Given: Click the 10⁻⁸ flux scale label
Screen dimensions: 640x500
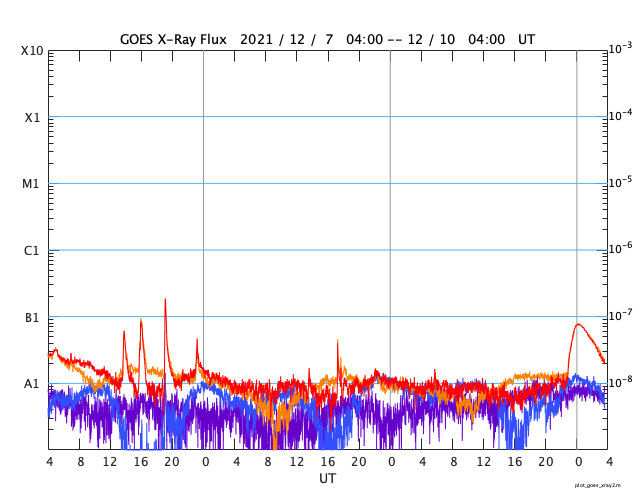Looking at the screenshot, I should pyautogui.click(x=620, y=381).
